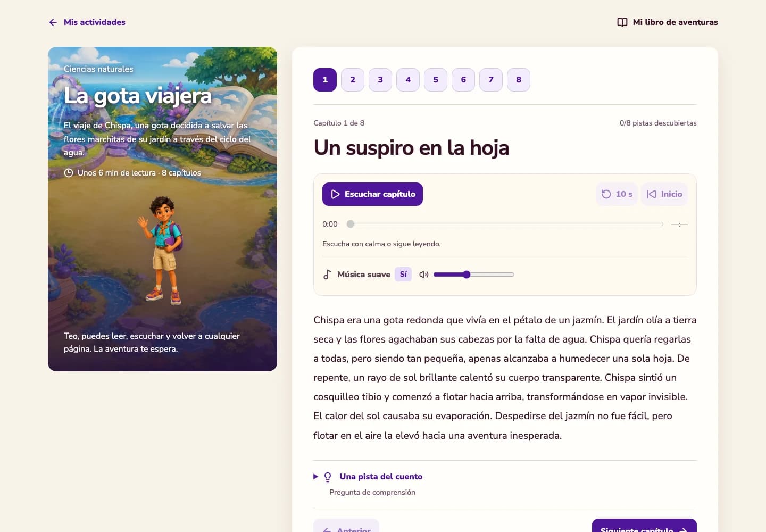
Task: Go to chapter 7 tab
Action: point(491,80)
